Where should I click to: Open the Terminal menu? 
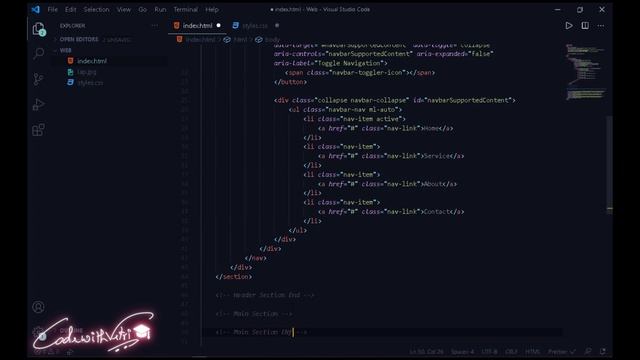click(x=186, y=9)
